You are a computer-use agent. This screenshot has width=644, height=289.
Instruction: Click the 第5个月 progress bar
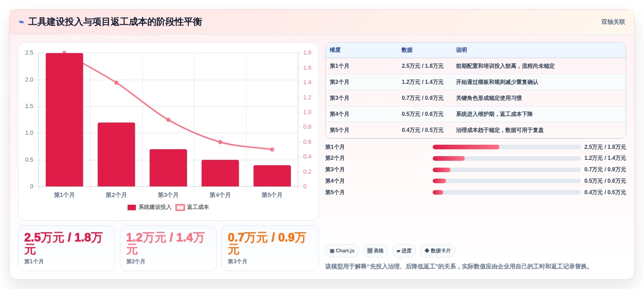pos(507,192)
